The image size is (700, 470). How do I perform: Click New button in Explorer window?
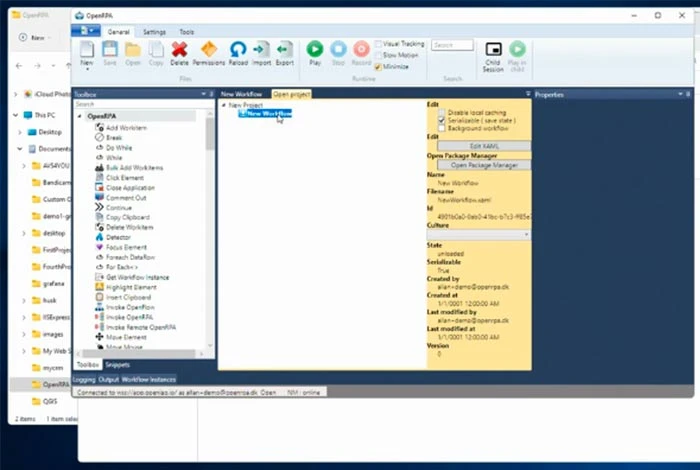pos(34,37)
